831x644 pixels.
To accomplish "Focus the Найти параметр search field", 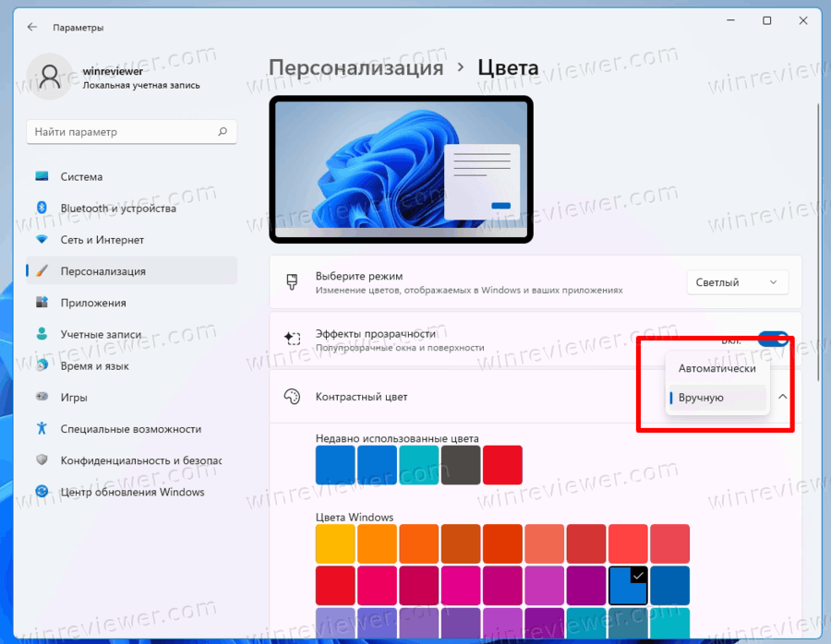I will coord(131,132).
